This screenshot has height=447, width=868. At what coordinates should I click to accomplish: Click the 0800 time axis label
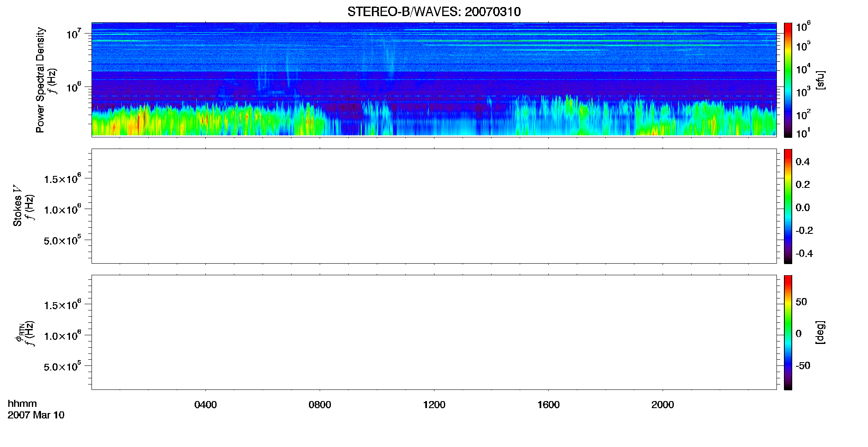[320, 405]
